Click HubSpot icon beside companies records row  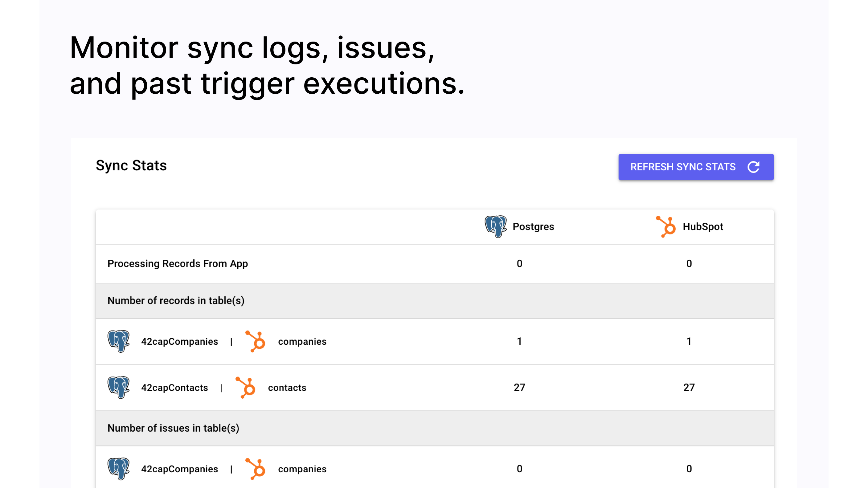click(256, 341)
